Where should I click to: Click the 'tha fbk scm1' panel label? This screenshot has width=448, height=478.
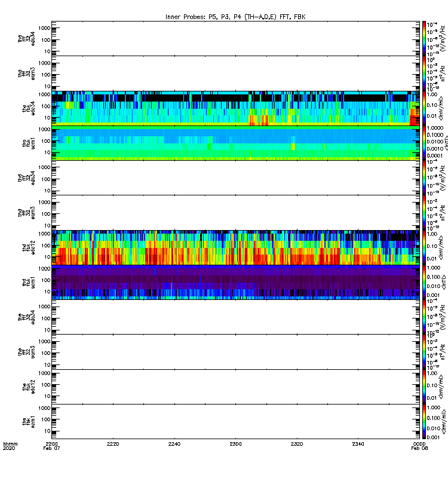click(29, 143)
